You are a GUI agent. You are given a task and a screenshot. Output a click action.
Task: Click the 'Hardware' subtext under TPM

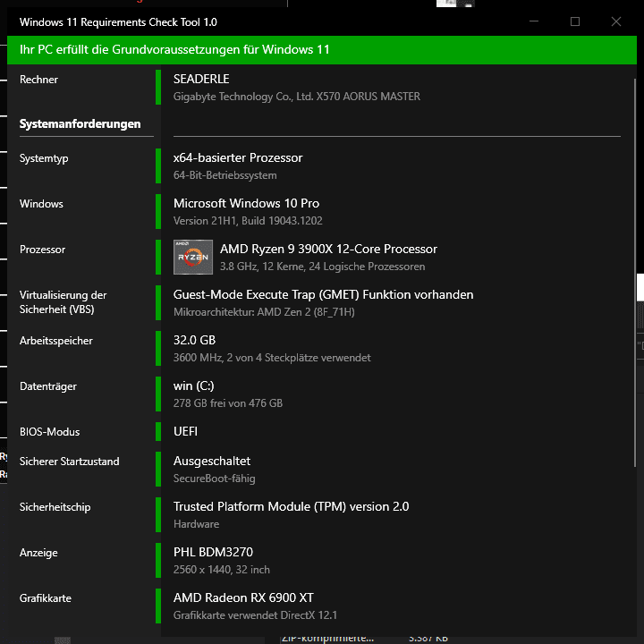coord(196,524)
